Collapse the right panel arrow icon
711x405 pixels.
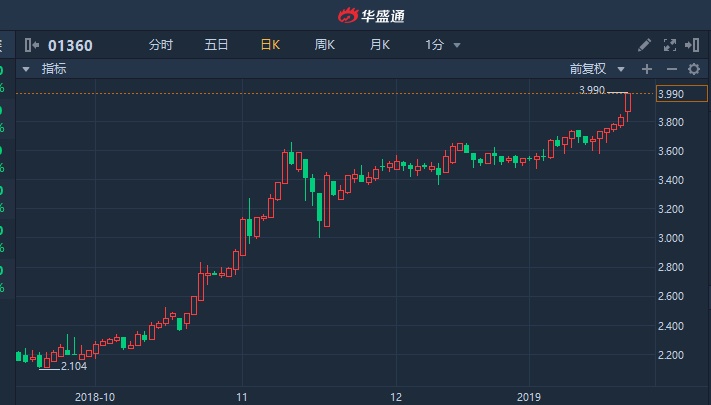692,45
